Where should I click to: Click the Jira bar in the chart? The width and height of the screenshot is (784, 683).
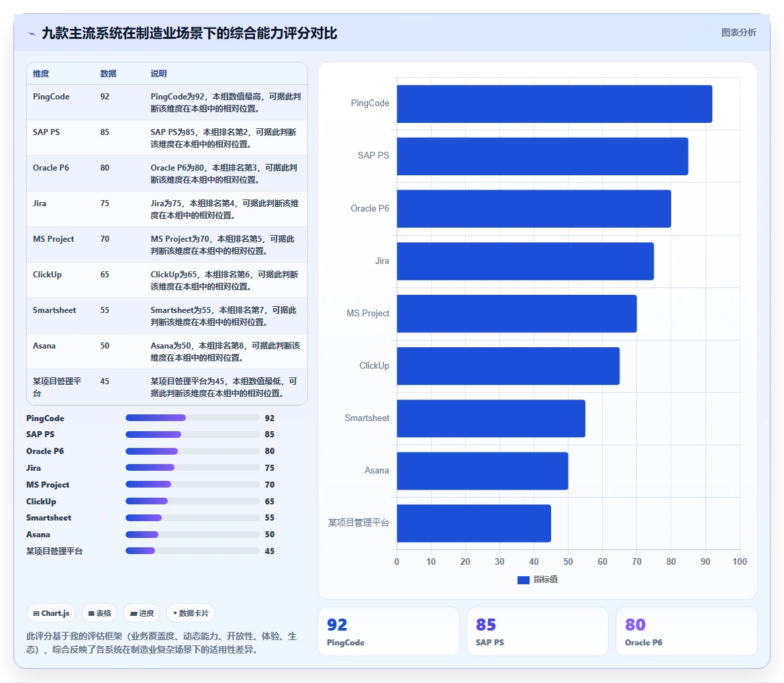[x=526, y=261]
